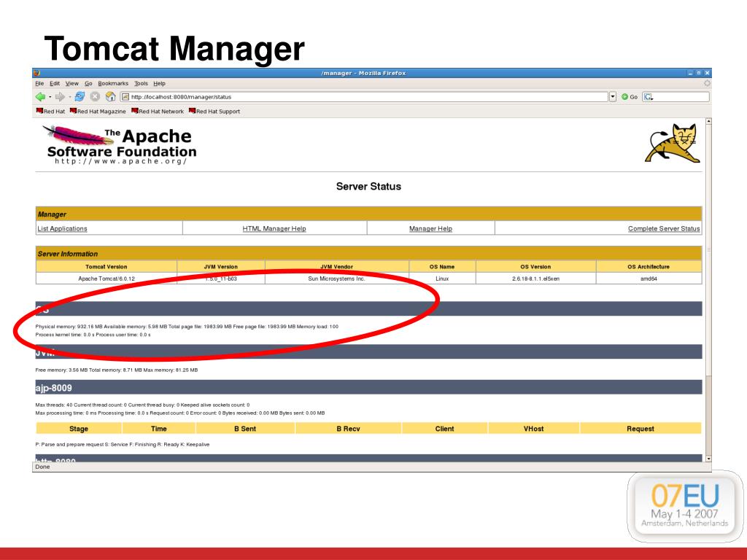Reload the page with the refresh icon
747x560 pixels.
point(80,97)
